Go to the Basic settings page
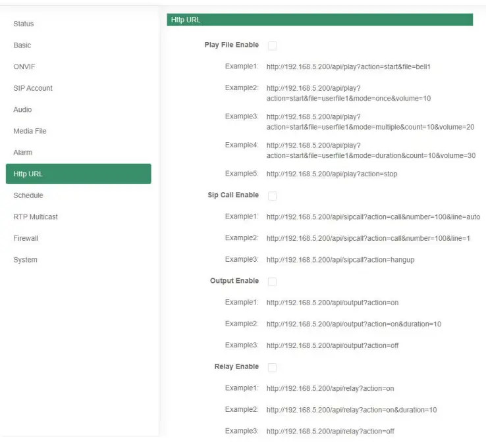486x448 pixels. pos(22,45)
